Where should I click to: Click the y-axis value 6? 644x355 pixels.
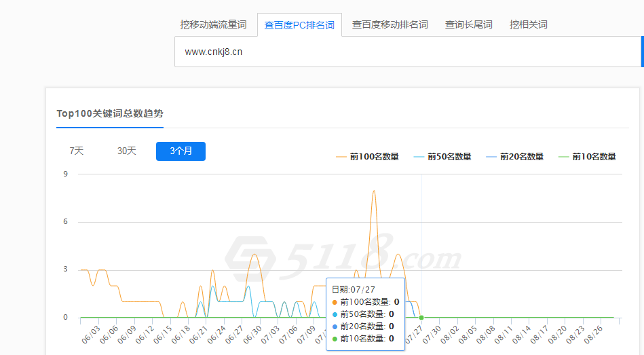(x=65, y=221)
